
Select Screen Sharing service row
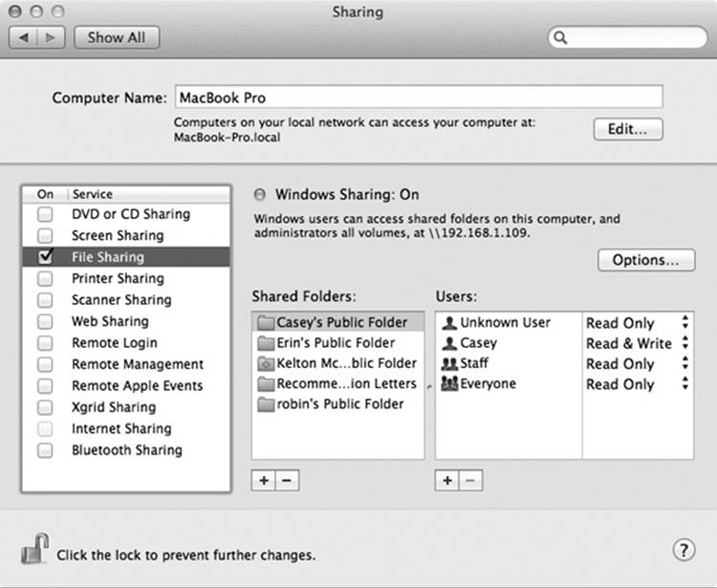pos(126,235)
